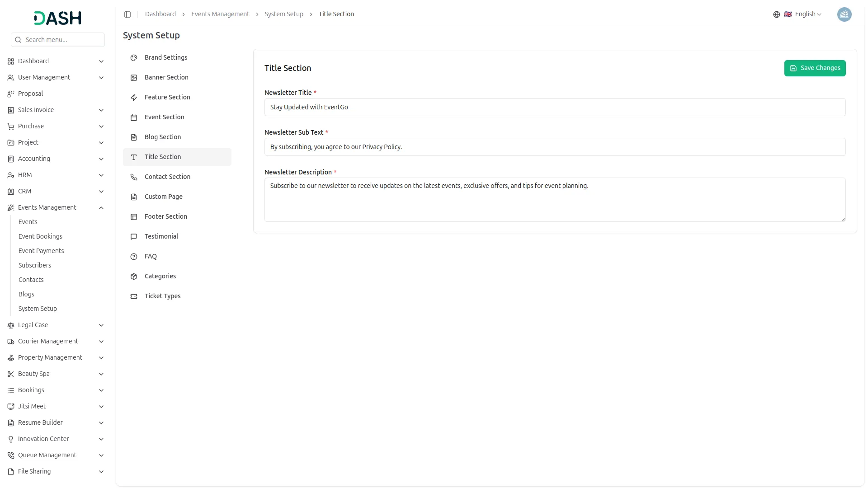Open the Testimonial settings tab
This screenshot has height=488, width=868.
161,236
